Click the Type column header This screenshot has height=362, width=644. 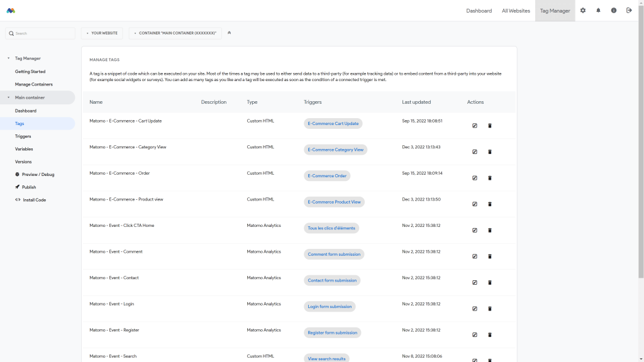pyautogui.click(x=252, y=102)
